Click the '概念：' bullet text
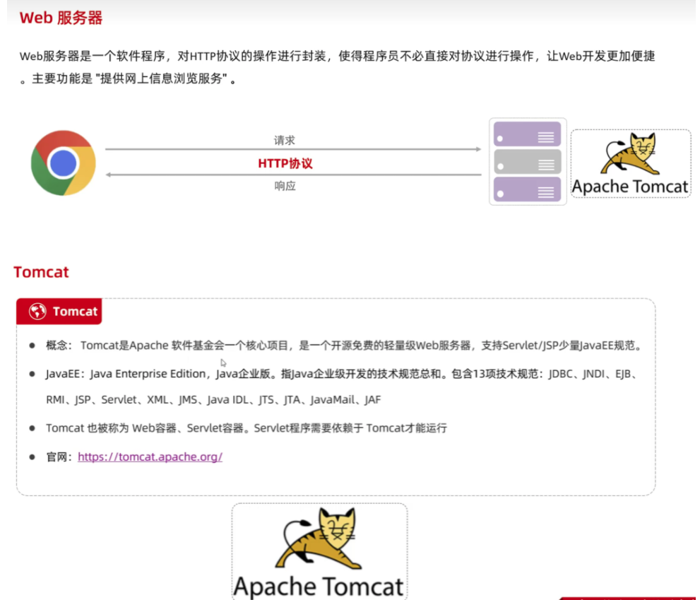Viewport: 700px width, 600px height. tap(59, 346)
